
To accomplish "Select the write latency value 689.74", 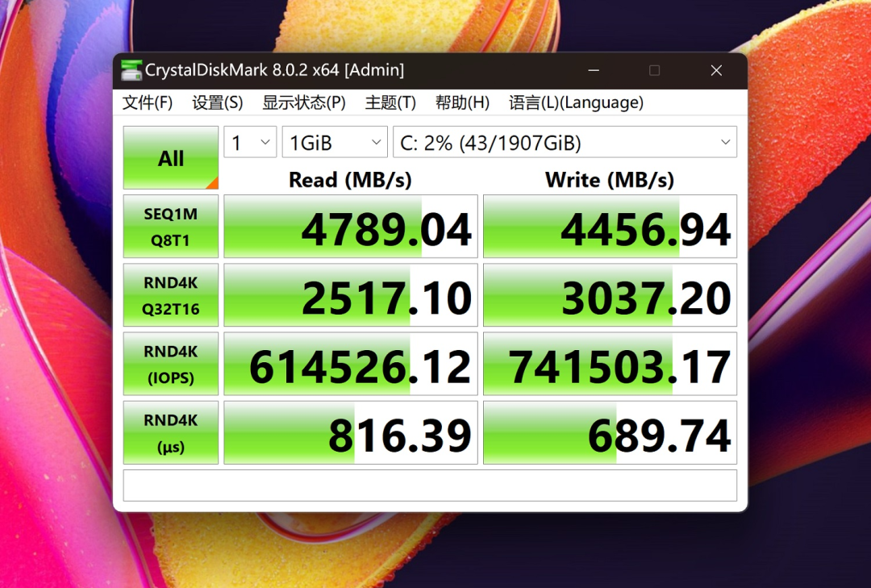I will [x=610, y=432].
